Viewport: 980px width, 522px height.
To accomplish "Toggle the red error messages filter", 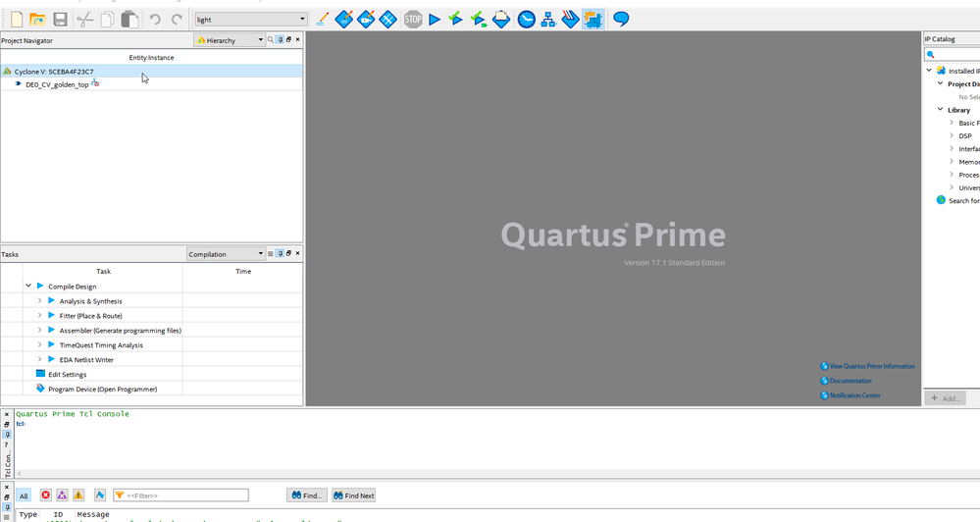I will (x=46, y=496).
